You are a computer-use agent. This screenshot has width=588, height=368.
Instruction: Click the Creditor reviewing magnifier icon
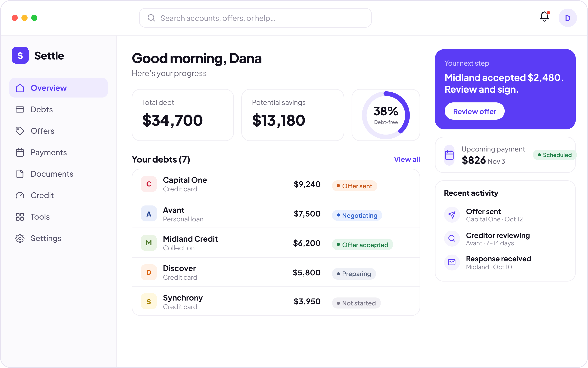pyautogui.click(x=452, y=238)
